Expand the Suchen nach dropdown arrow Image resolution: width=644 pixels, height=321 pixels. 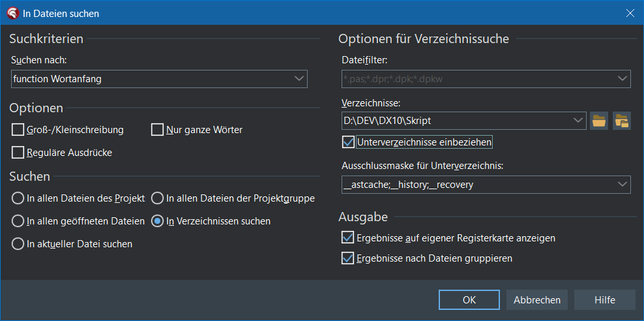(x=299, y=79)
